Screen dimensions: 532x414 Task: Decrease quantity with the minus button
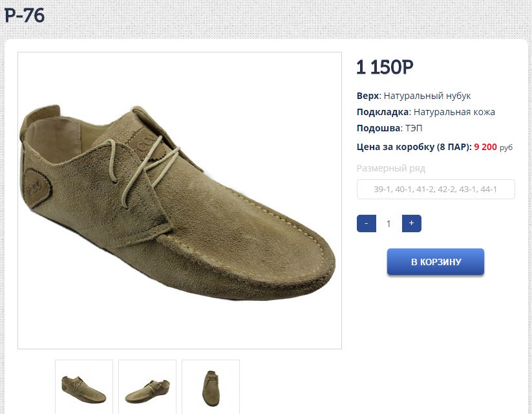(366, 223)
